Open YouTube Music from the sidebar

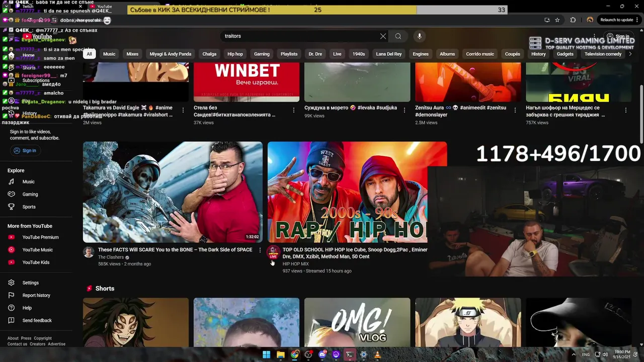tap(37, 250)
